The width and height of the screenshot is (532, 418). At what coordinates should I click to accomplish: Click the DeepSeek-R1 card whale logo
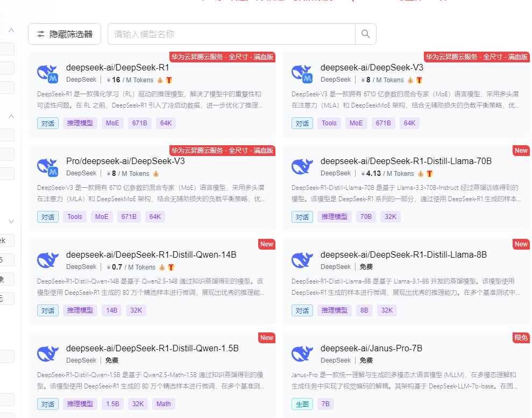[47, 74]
